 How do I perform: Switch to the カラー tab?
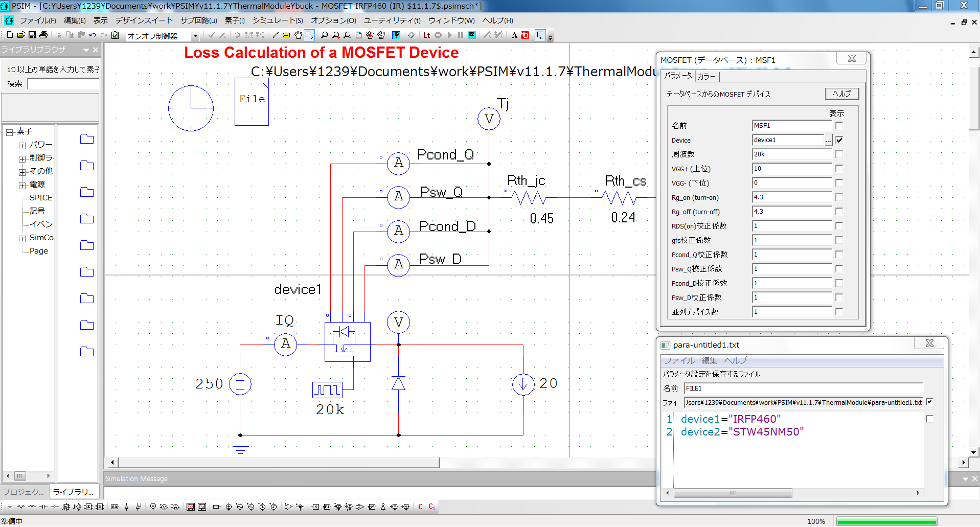(x=707, y=77)
